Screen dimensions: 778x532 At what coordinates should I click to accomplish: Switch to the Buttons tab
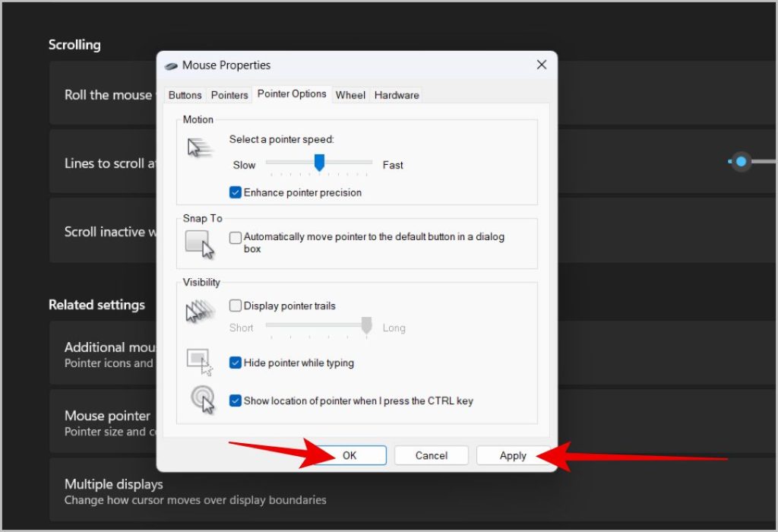[185, 95]
